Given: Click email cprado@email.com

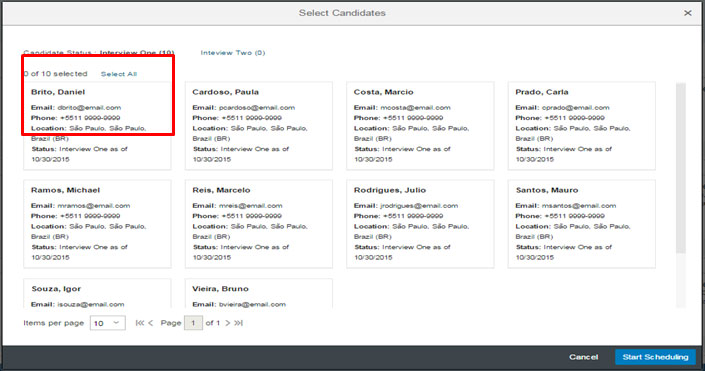Looking at the screenshot, I should (576, 107).
